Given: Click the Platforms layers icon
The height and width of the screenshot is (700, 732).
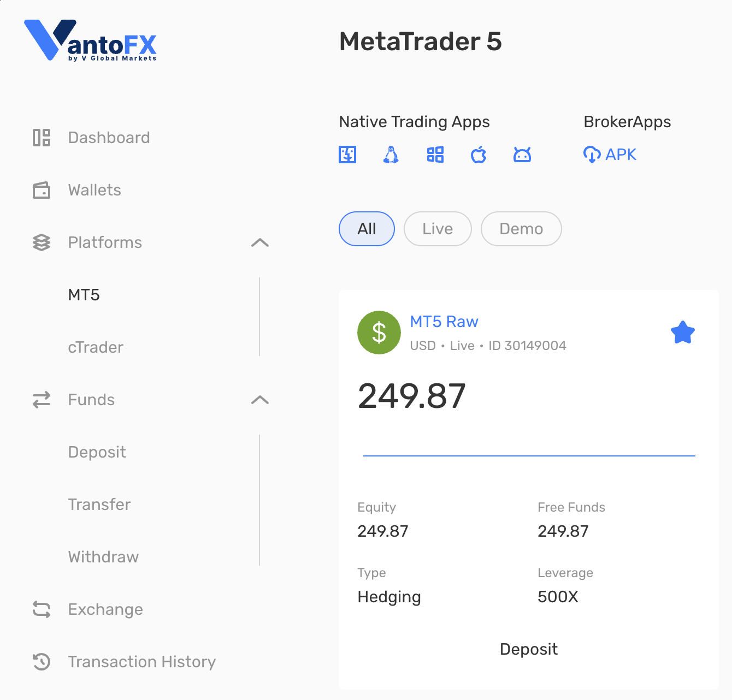Looking at the screenshot, I should [42, 242].
